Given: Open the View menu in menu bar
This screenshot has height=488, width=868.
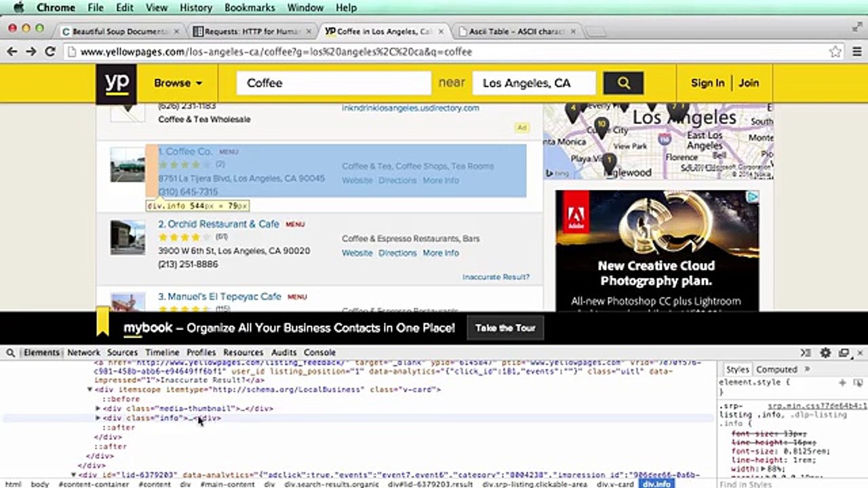Looking at the screenshot, I should pyautogui.click(x=157, y=7).
